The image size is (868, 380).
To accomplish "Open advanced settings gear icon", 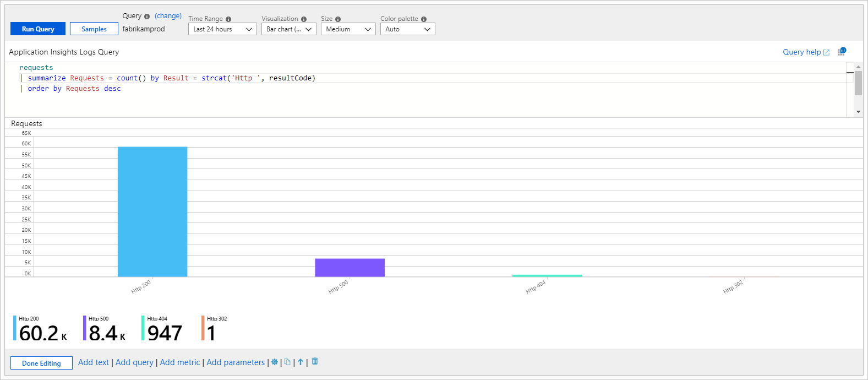I will (275, 362).
